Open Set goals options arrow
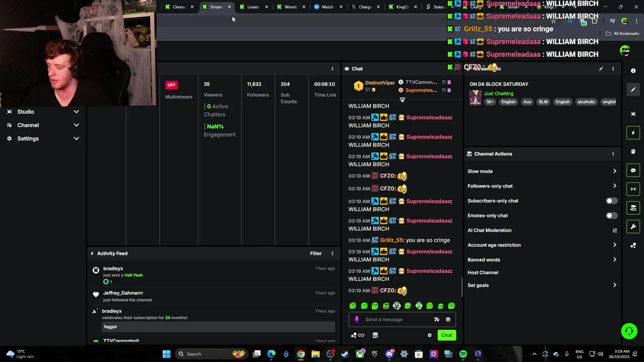The width and height of the screenshot is (644, 362). (x=614, y=285)
